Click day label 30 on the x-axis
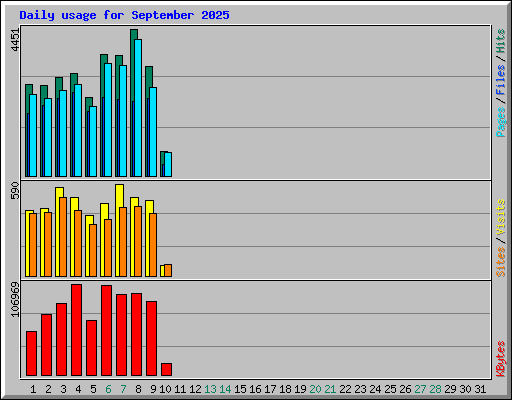The height and width of the screenshot is (400, 512). (x=465, y=389)
